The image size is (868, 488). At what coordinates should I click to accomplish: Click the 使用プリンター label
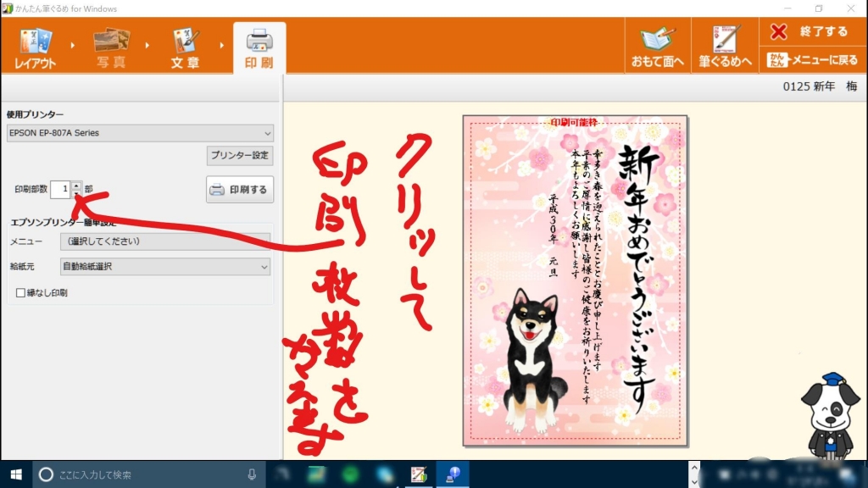(35, 114)
